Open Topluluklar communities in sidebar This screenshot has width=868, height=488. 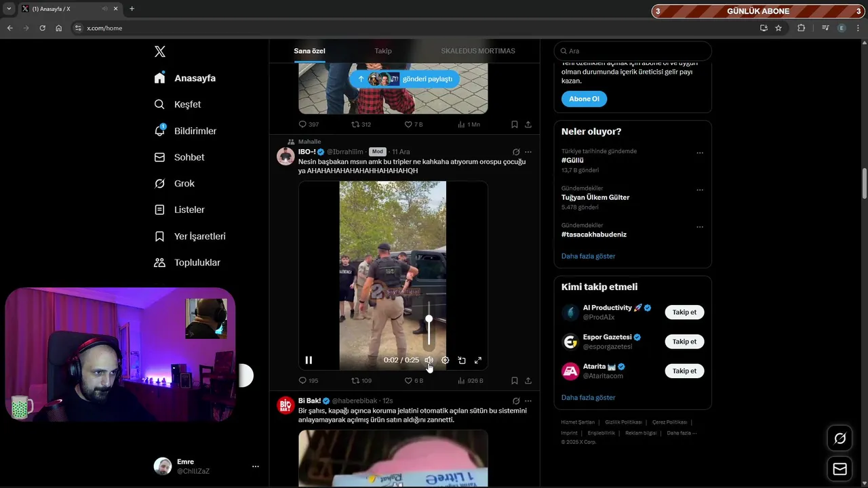tap(187, 262)
